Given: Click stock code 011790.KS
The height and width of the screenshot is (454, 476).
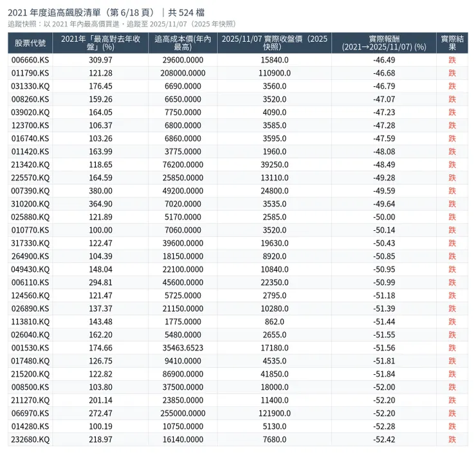Looking at the screenshot, I should [30, 73].
